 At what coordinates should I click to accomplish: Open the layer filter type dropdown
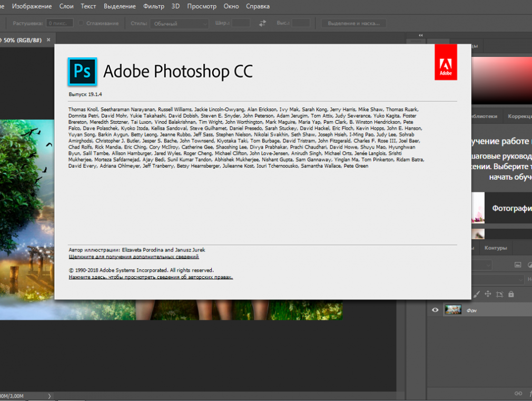(482, 265)
